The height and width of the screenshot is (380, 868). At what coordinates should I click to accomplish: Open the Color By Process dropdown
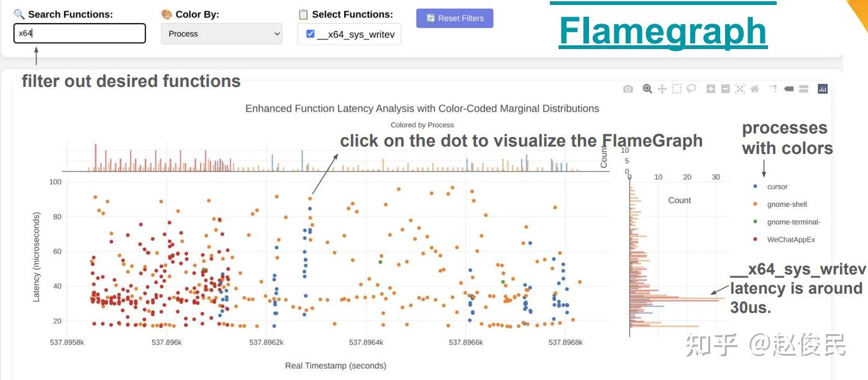(x=221, y=34)
